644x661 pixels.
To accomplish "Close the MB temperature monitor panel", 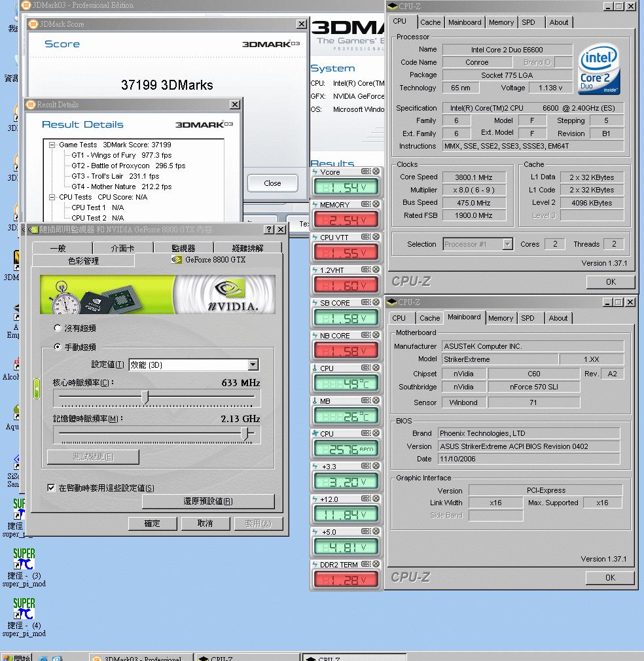I will [x=376, y=401].
